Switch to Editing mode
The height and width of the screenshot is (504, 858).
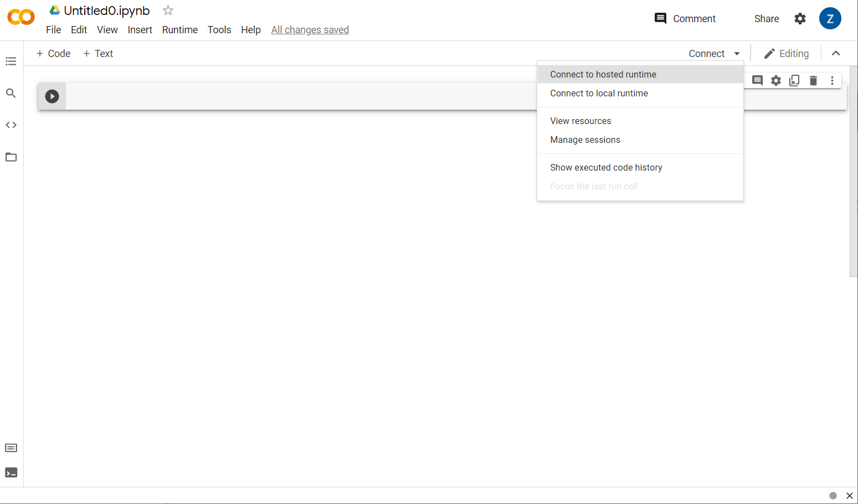tap(787, 53)
